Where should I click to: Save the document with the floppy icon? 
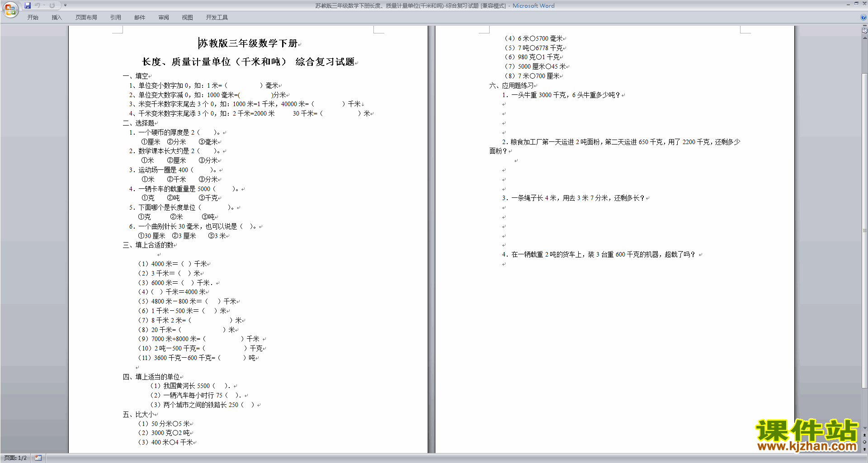pos(28,5)
